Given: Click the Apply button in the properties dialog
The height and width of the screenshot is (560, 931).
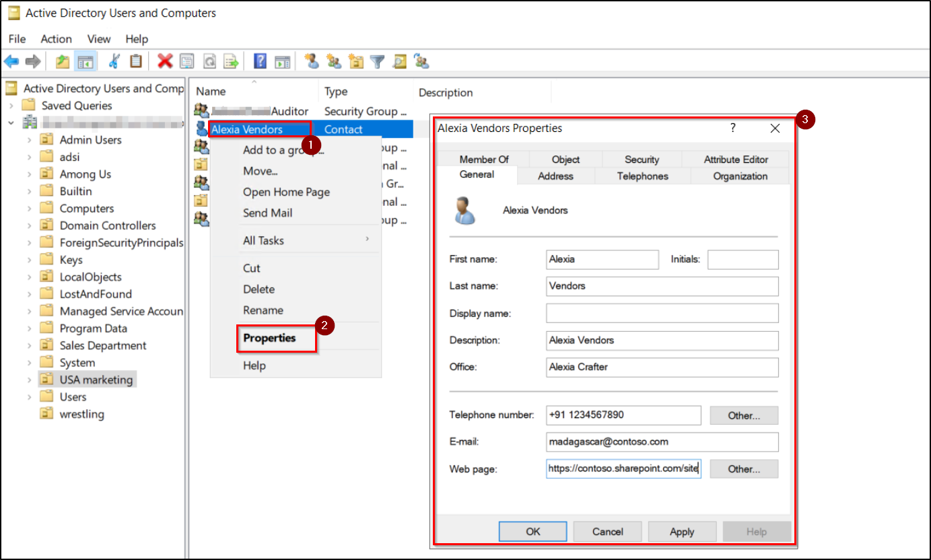Looking at the screenshot, I should tap(682, 531).
